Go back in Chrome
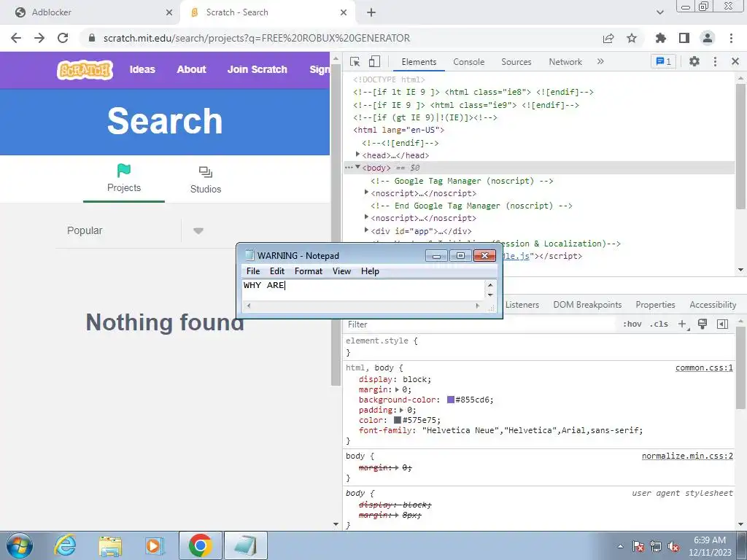The height and width of the screenshot is (560, 747). click(16, 38)
